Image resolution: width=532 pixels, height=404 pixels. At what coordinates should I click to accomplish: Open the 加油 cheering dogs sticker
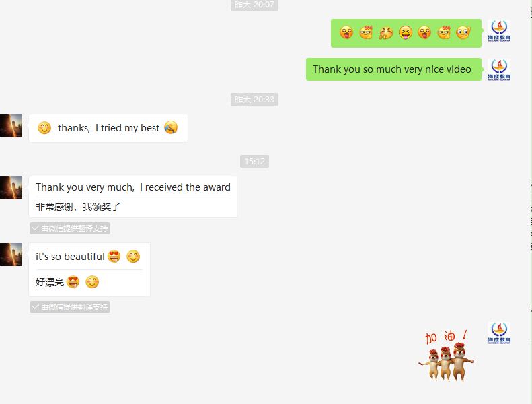pos(447,356)
